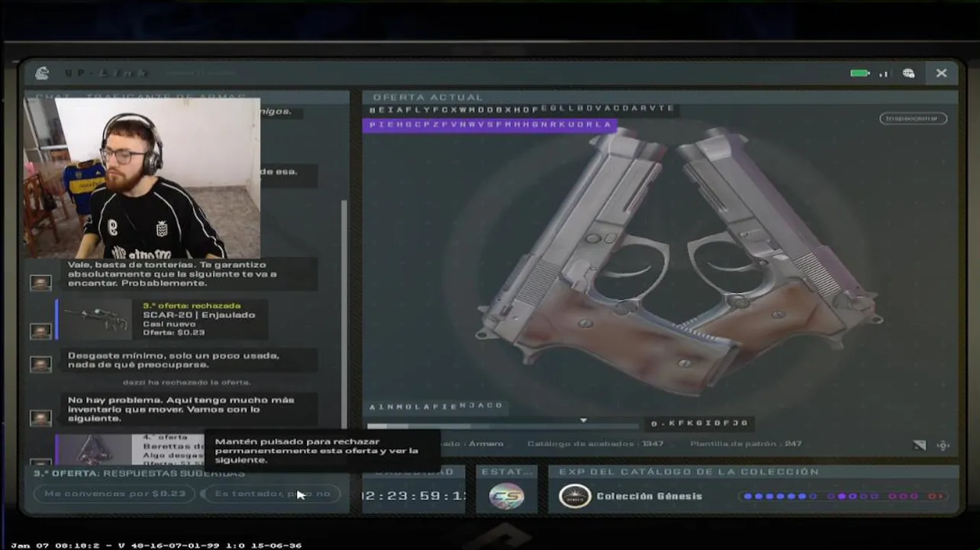The width and height of the screenshot is (980, 550).
Task: Close the terminal with the X button
Action: pyautogui.click(x=941, y=73)
